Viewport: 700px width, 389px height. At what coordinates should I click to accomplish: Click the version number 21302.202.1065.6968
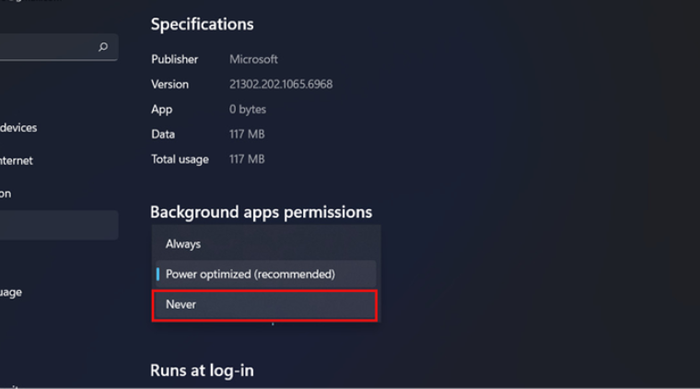pos(281,84)
